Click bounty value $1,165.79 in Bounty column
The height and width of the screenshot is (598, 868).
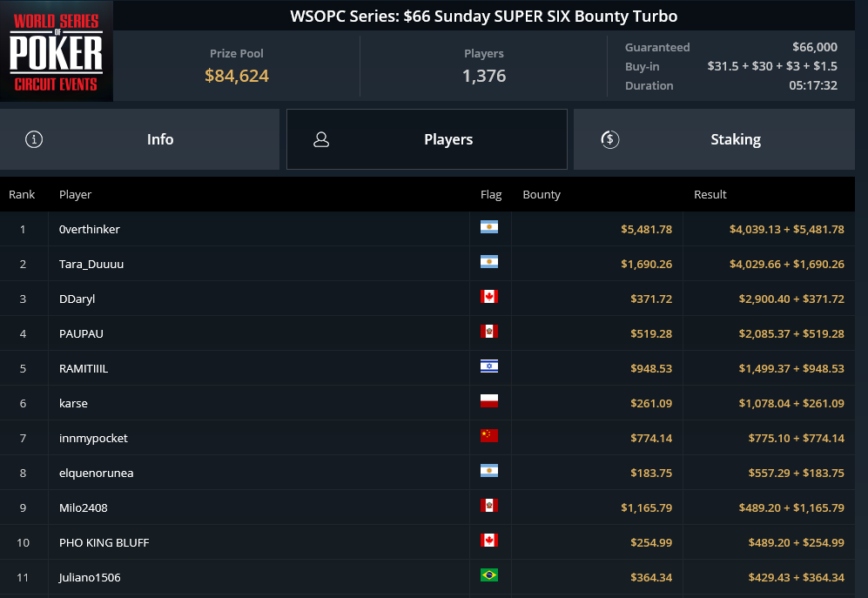pyautogui.click(x=646, y=507)
